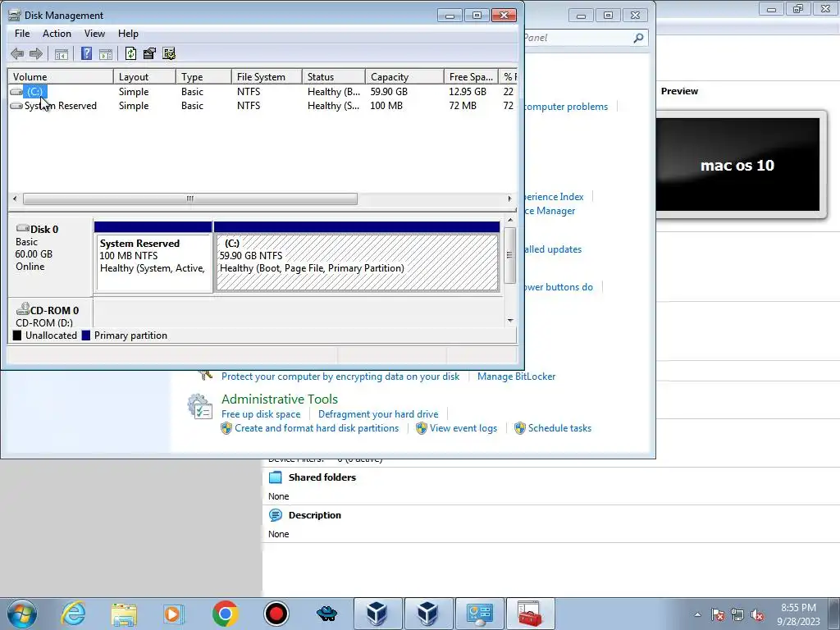Click the down arrow of disk view scrollbar
Screen dimensions: 840x630
[510, 321]
